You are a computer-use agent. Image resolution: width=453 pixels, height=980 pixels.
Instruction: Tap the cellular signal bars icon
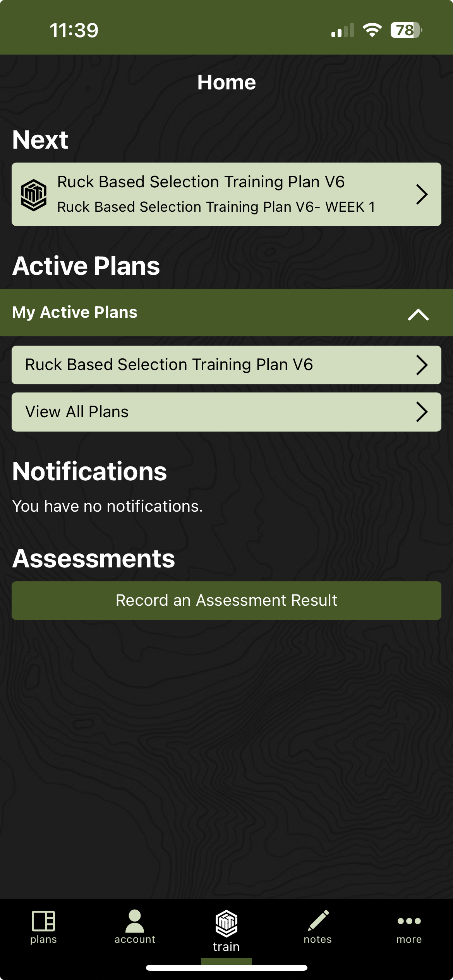click(x=343, y=31)
